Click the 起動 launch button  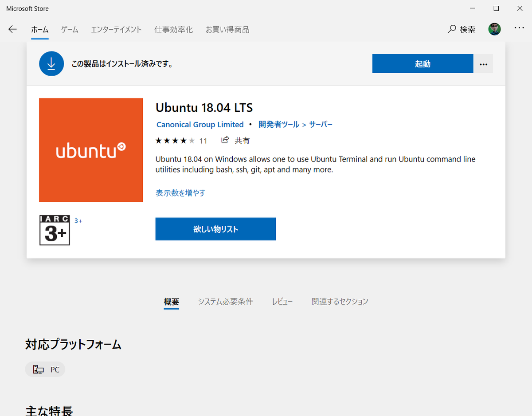tap(422, 63)
